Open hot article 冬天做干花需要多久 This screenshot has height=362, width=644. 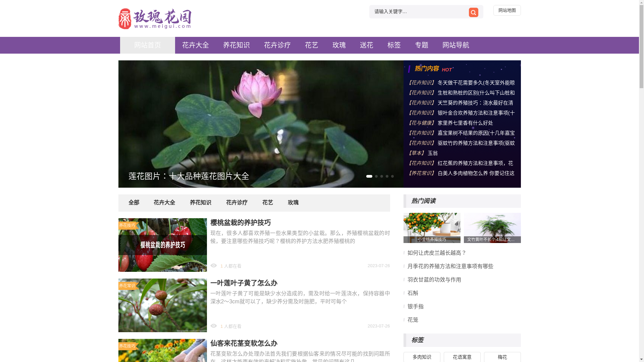476,83
